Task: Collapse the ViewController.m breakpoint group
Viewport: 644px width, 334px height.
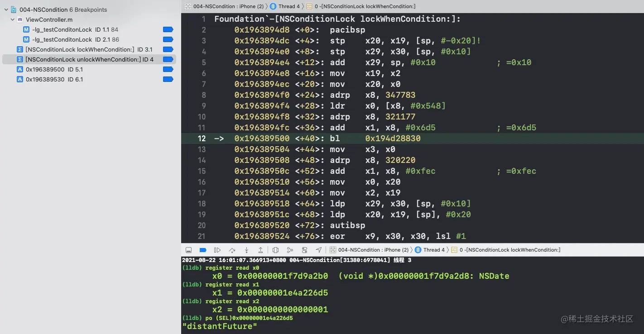Action: pyautogui.click(x=13, y=19)
